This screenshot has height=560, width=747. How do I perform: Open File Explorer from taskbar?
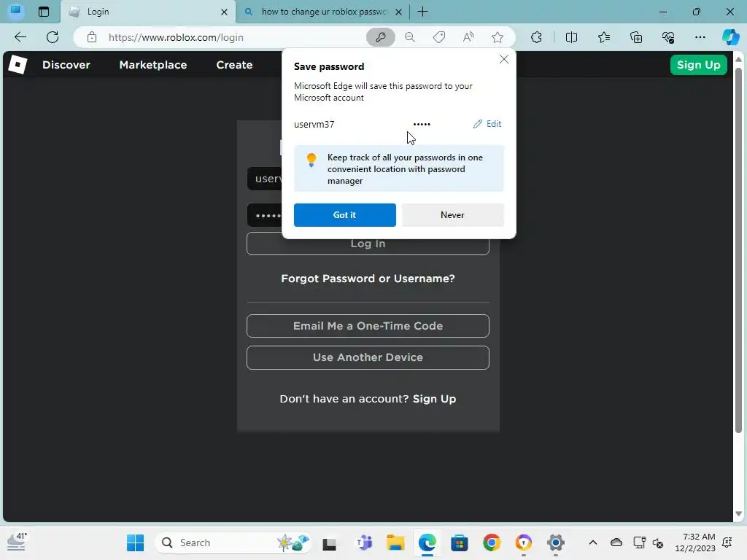pos(395,542)
